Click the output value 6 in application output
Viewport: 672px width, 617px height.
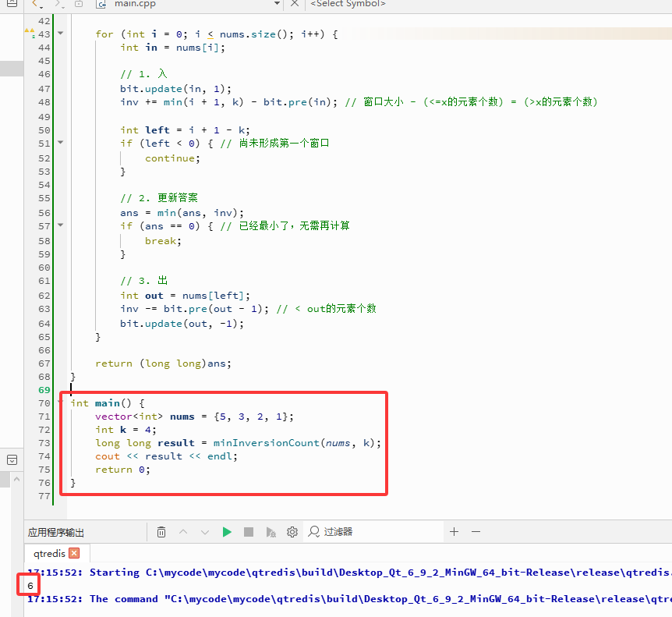[x=30, y=586]
